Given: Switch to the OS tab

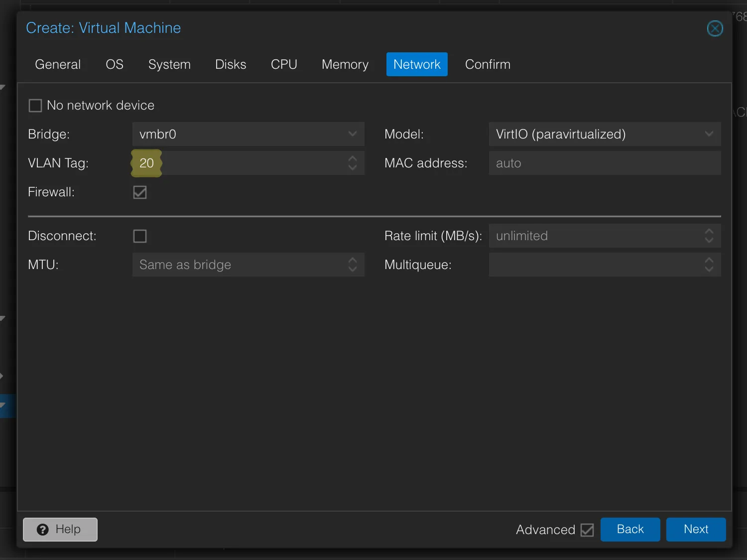Looking at the screenshot, I should pyautogui.click(x=115, y=64).
